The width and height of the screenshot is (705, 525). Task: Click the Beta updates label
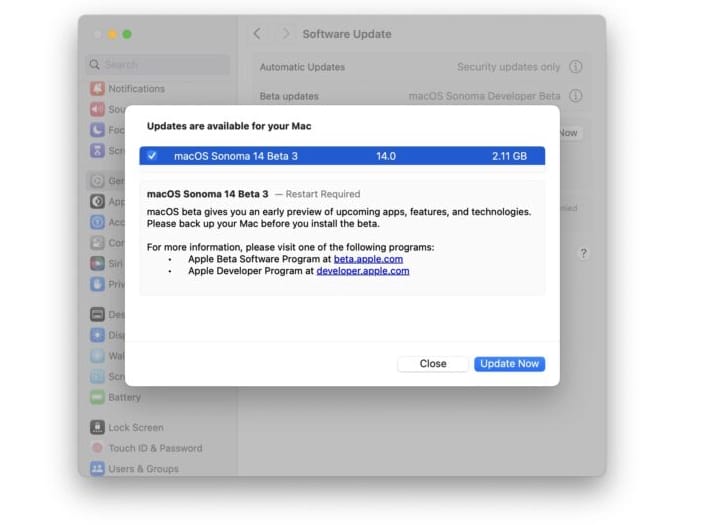pos(289,96)
